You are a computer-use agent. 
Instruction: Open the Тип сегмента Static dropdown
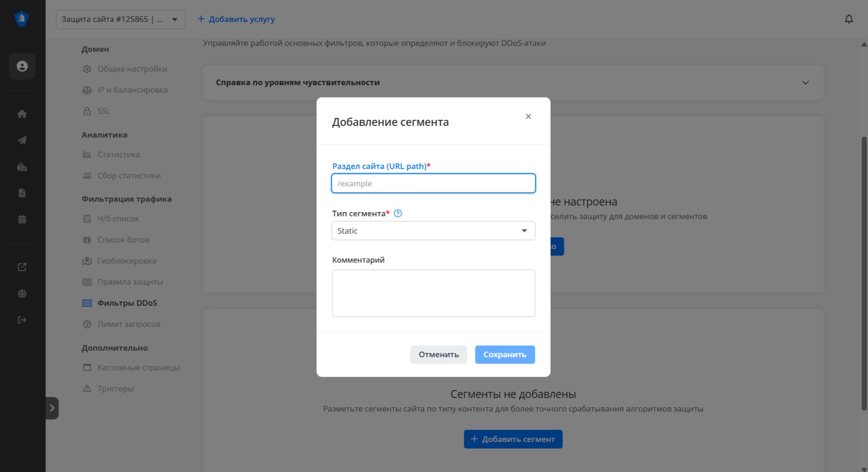433,231
